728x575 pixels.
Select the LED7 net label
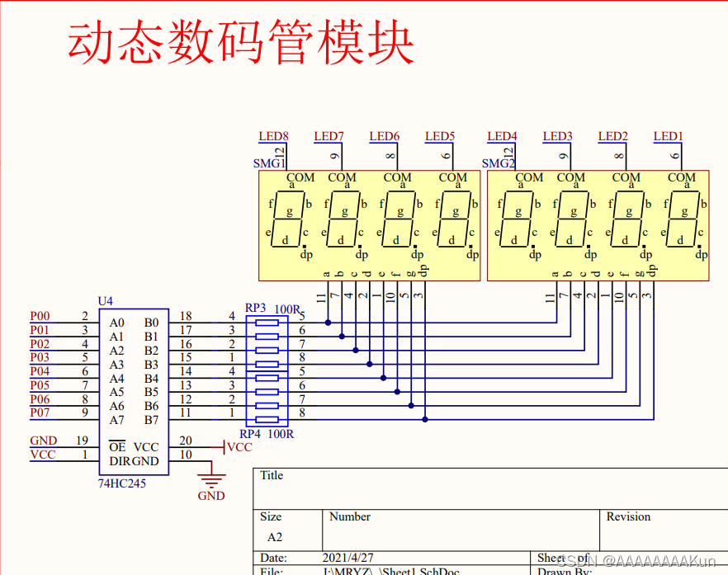click(x=329, y=136)
